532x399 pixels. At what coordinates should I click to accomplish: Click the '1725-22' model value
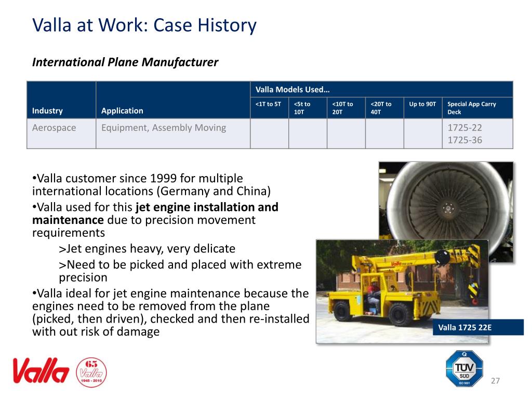pyautogui.click(x=464, y=128)
